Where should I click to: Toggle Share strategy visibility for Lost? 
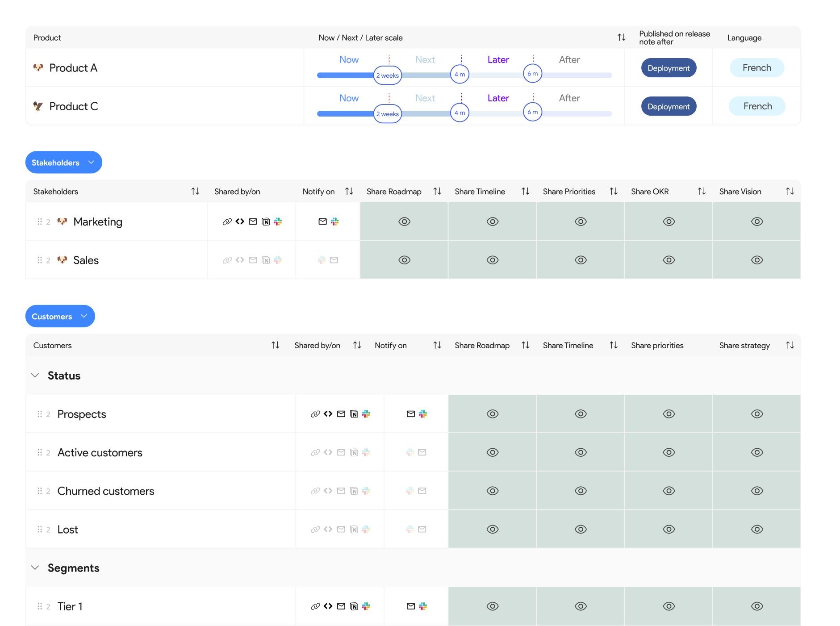tap(757, 529)
